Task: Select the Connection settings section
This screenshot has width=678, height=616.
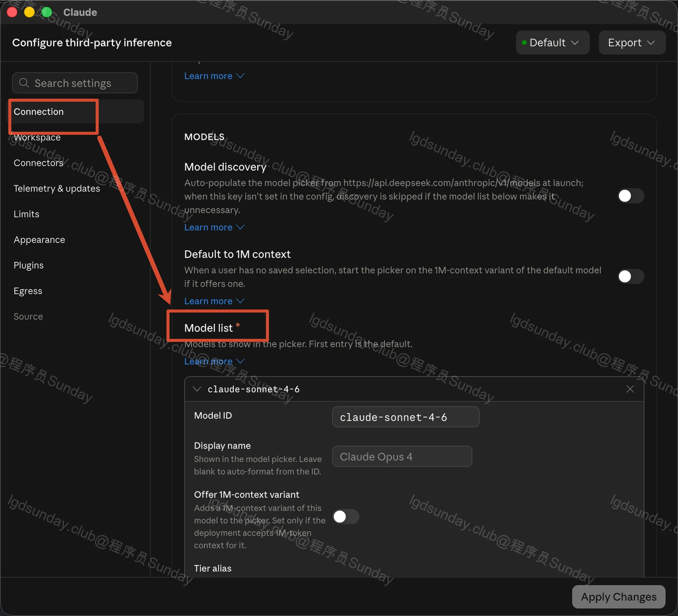Action: click(76, 111)
